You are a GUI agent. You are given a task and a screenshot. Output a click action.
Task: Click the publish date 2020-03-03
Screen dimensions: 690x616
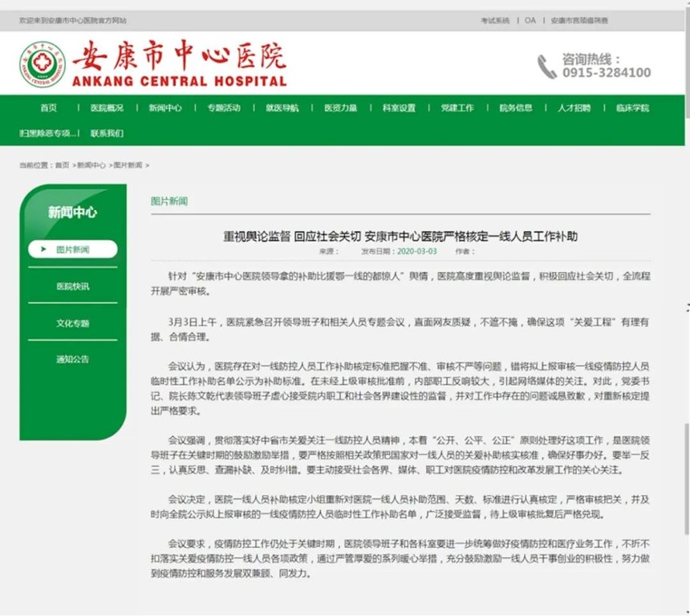pyautogui.click(x=416, y=251)
